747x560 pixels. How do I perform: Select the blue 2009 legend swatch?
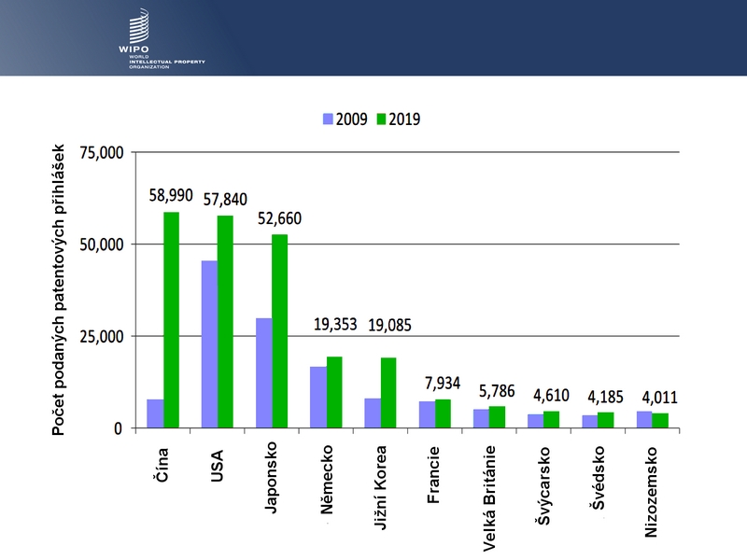(328, 119)
